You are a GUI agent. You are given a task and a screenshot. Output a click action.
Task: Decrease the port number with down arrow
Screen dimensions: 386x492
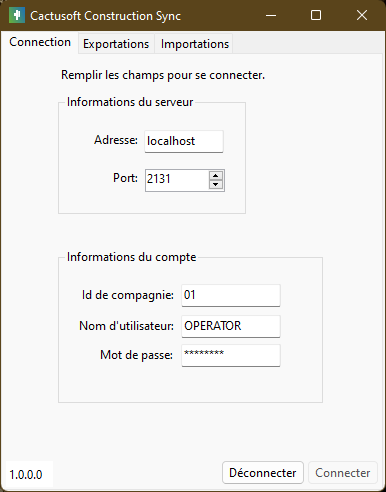click(x=216, y=184)
